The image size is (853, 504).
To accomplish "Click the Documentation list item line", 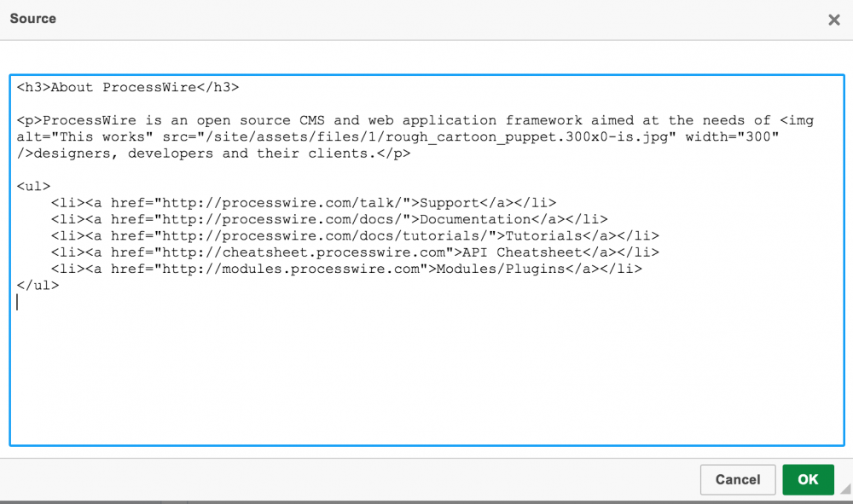I will pos(329,219).
